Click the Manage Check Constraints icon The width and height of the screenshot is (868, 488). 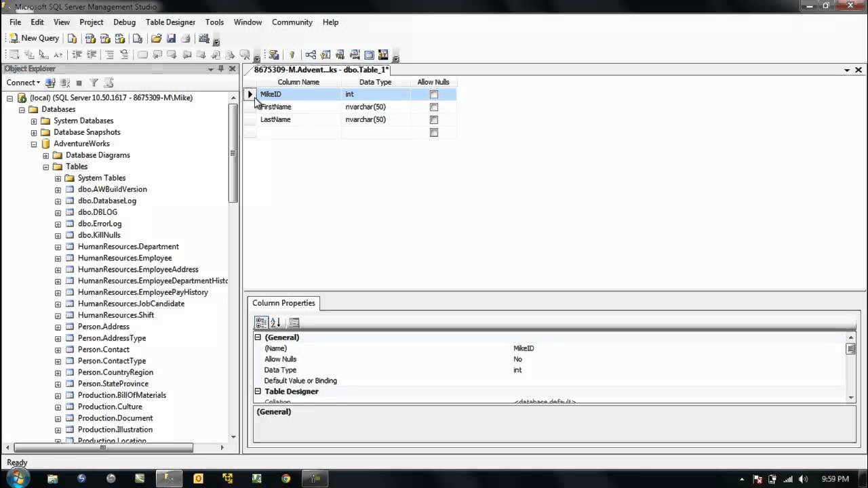[x=369, y=55]
